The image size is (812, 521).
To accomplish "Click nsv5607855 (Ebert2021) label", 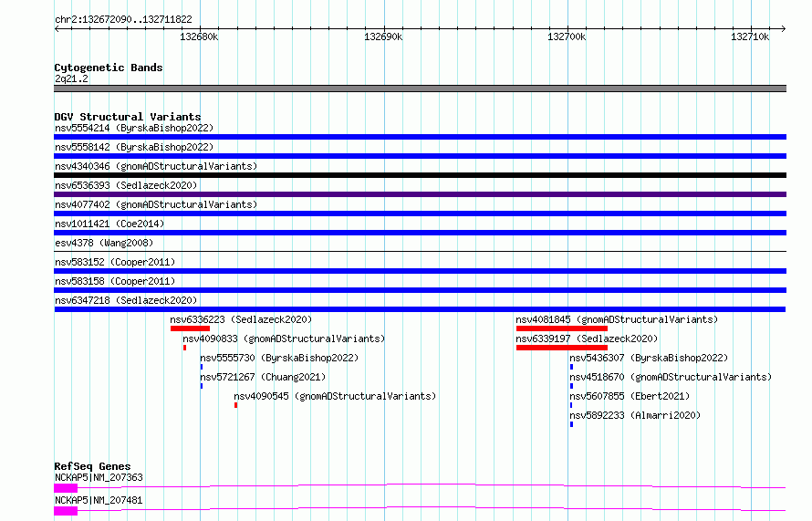I will (x=630, y=396).
